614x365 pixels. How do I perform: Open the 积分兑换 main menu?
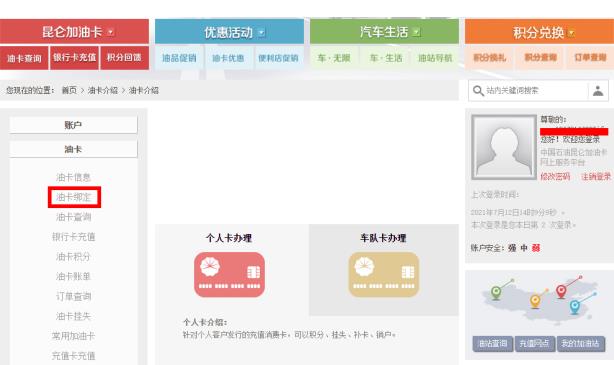point(540,31)
